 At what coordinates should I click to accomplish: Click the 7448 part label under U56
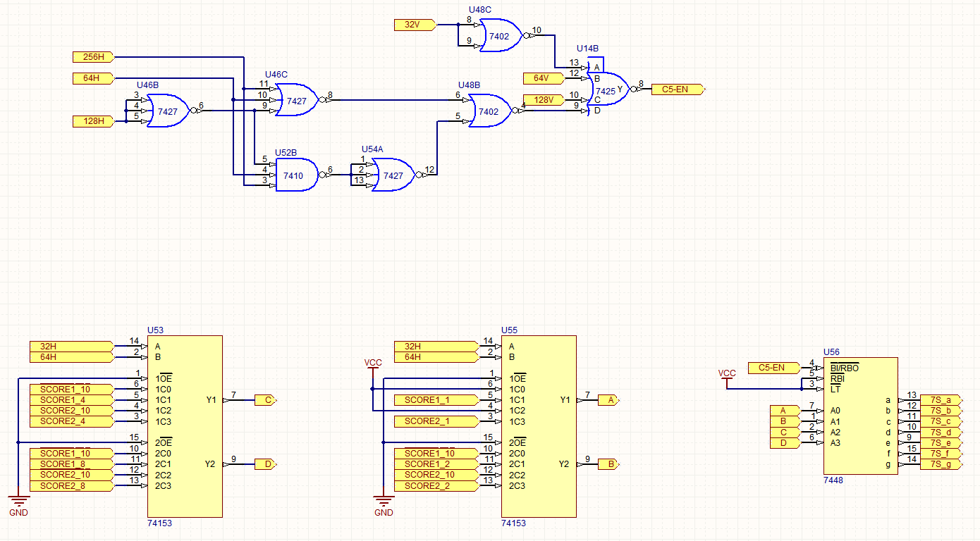[x=833, y=480]
